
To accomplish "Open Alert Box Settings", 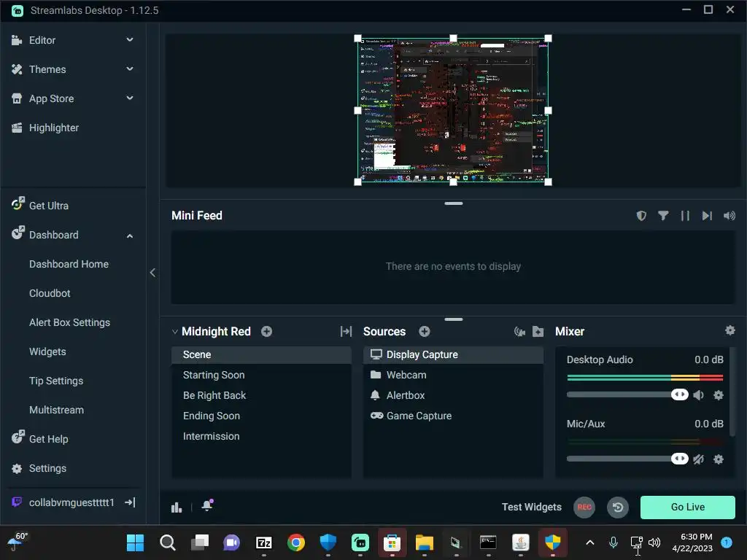I will (69, 322).
